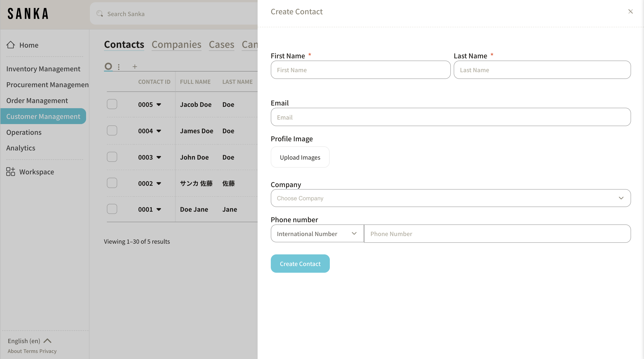Click the plus icon to add view
The height and width of the screenshot is (359, 644).
[x=135, y=67]
